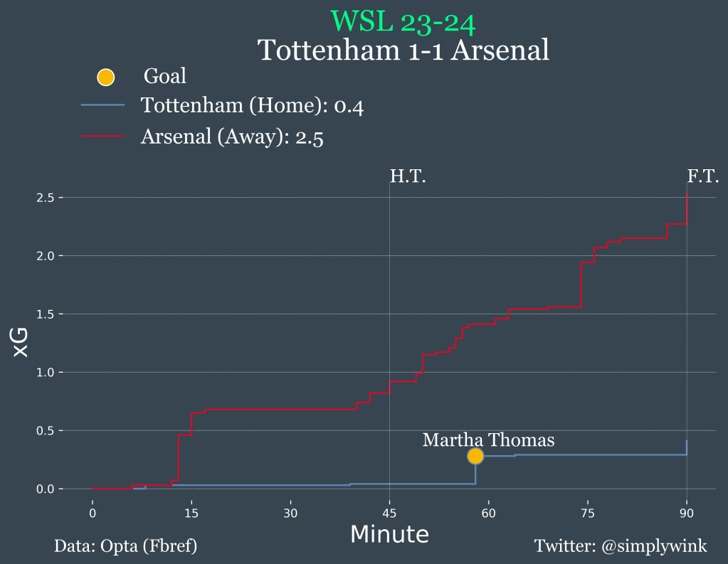The image size is (728, 564).
Task: Click the Tottenham 1-1 Arsenal score title
Action: tap(403, 50)
